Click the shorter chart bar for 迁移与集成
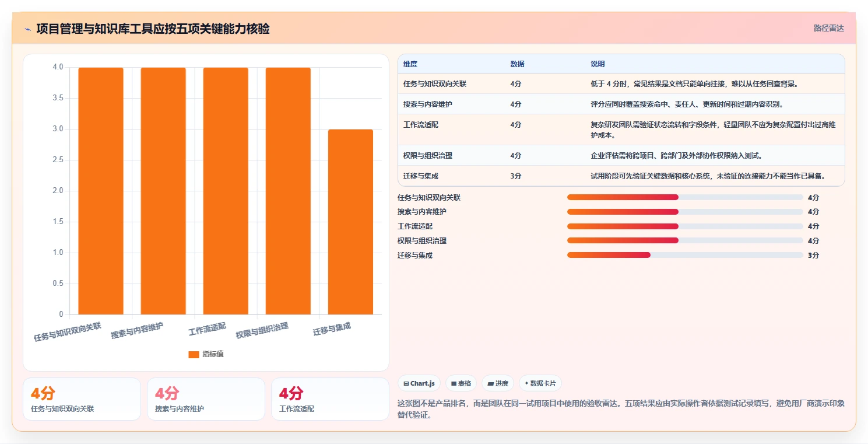Viewport: 868px width, 444px height. [x=350, y=222]
